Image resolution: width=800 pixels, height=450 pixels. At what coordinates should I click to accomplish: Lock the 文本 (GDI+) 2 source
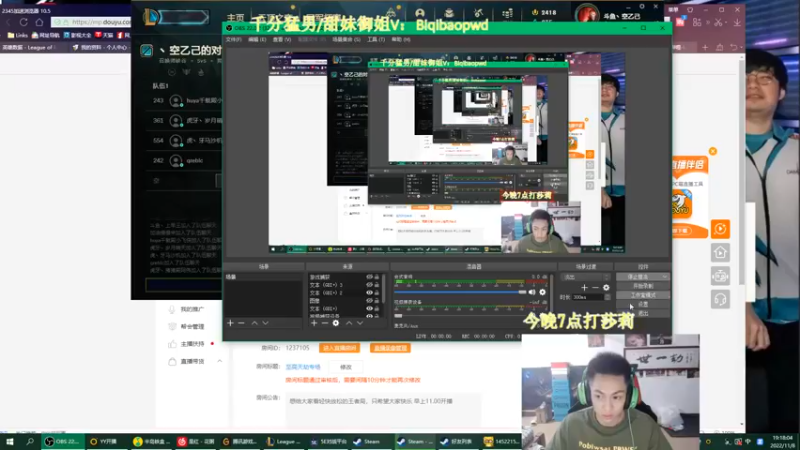coord(377,293)
